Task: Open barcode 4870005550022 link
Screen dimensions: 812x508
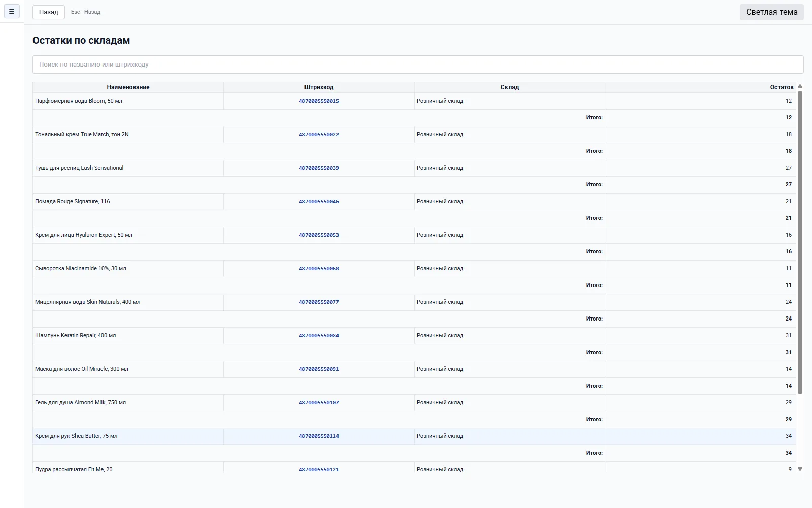Action: (x=319, y=135)
